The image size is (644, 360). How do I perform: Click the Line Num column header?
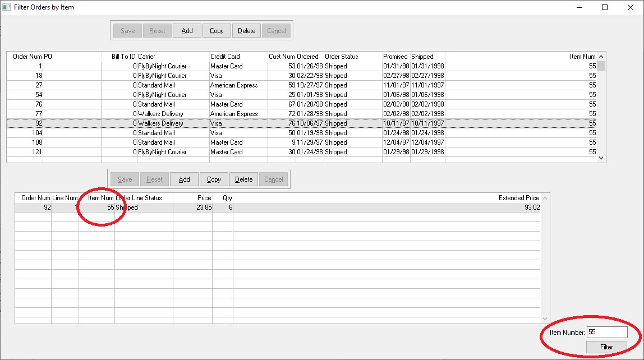pos(65,198)
